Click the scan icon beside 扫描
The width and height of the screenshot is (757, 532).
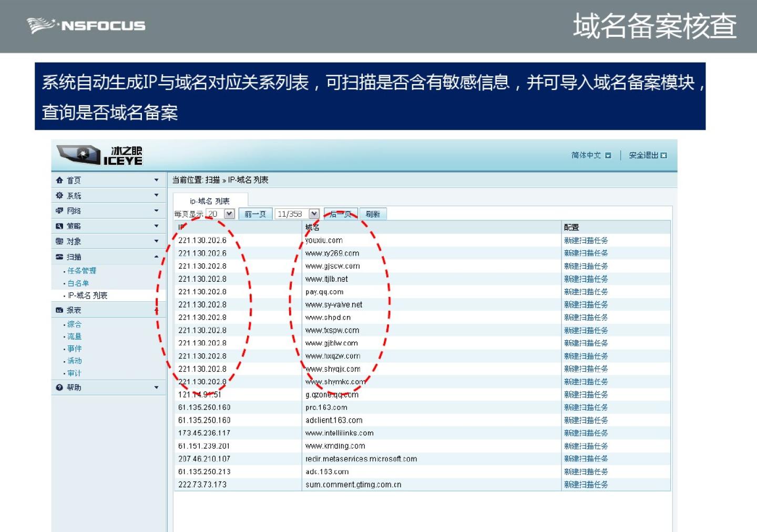tap(59, 257)
